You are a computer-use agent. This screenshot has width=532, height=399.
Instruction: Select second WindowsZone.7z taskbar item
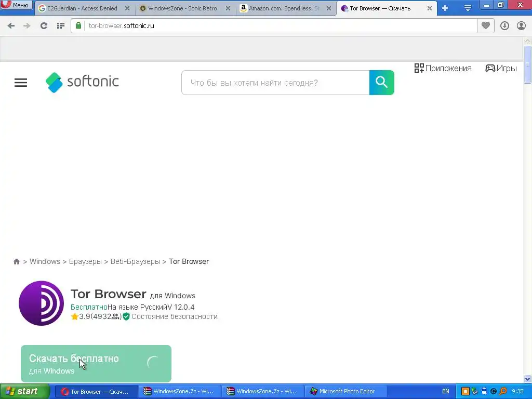coord(263,392)
